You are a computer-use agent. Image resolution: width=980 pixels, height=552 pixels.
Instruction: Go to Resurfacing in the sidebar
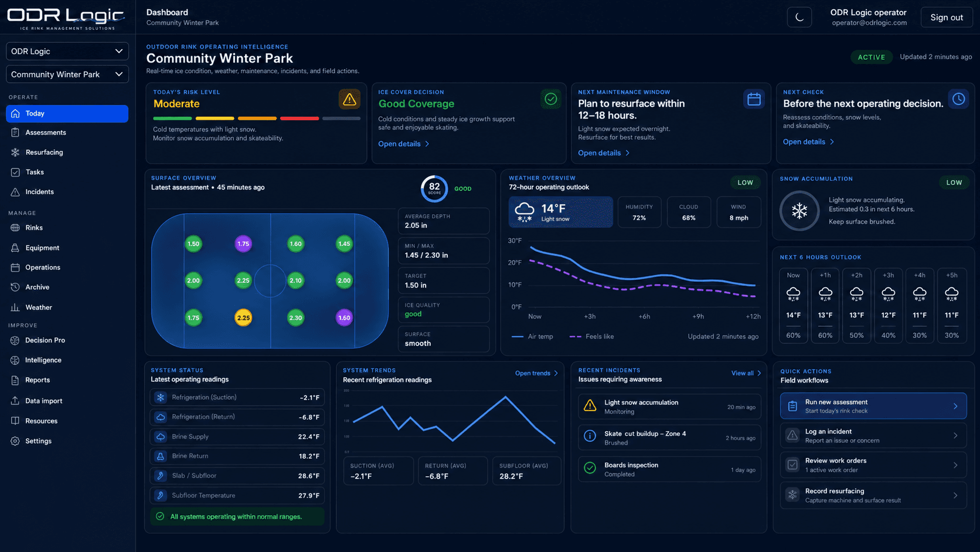(44, 153)
